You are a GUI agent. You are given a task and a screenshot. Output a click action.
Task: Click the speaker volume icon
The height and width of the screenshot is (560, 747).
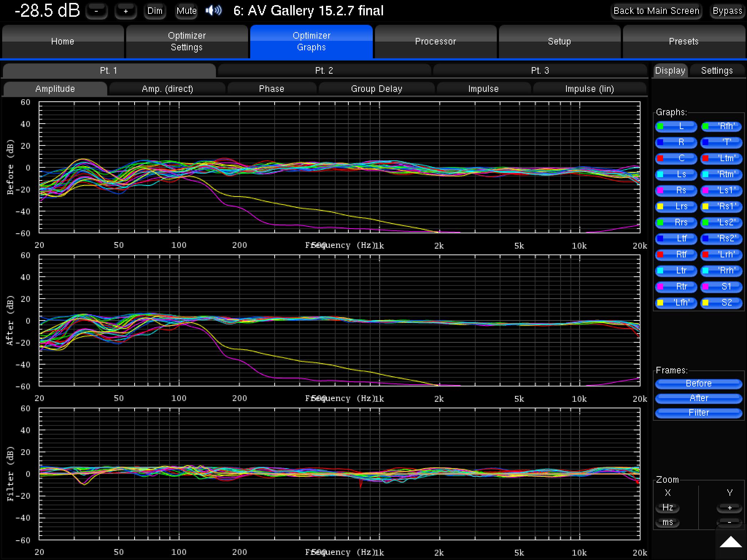tap(213, 11)
